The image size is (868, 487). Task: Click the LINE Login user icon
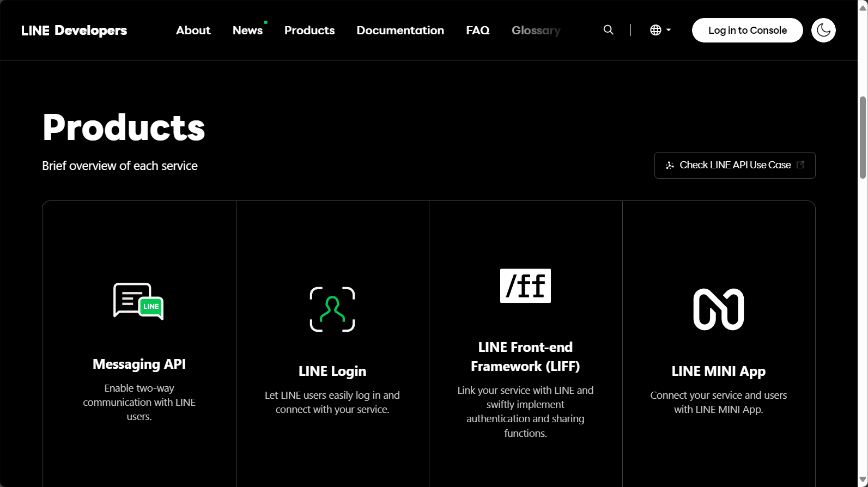coord(332,309)
